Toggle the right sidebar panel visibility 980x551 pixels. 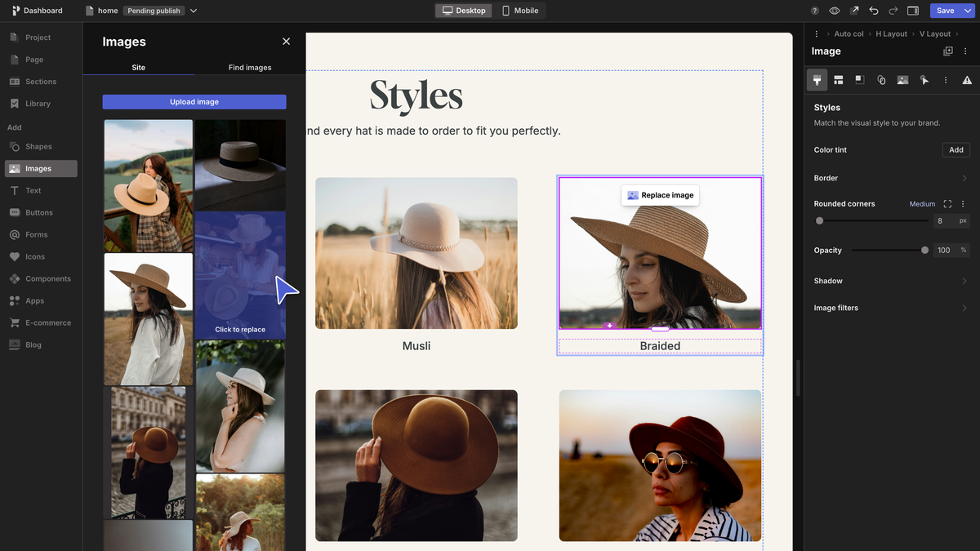tap(913, 11)
